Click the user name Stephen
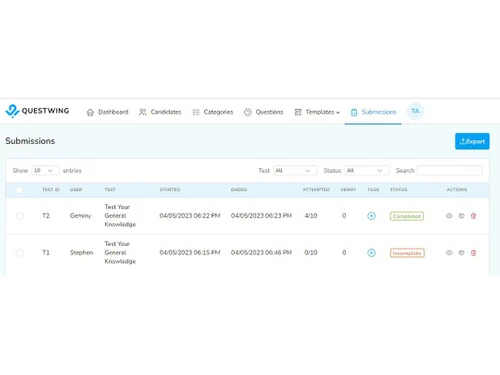The height and width of the screenshot is (375, 500). 81,252
